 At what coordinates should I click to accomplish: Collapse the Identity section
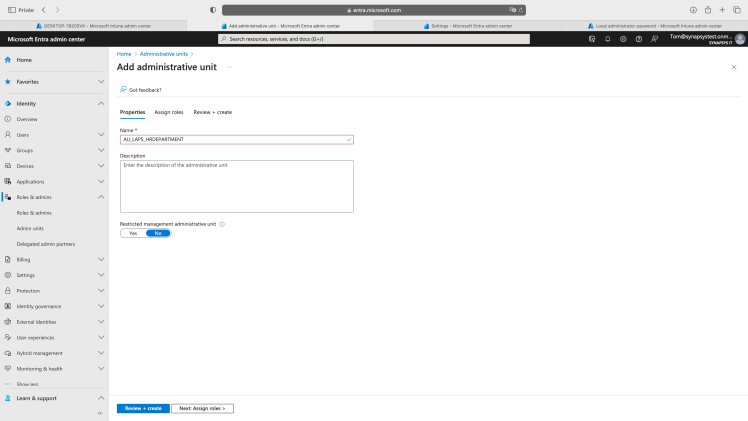(101, 103)
